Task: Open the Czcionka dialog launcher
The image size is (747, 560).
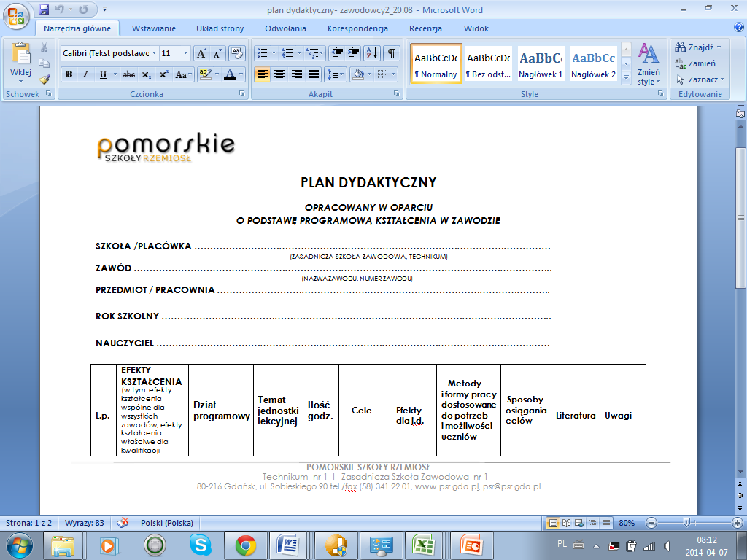Action: (x=242, y=94)
